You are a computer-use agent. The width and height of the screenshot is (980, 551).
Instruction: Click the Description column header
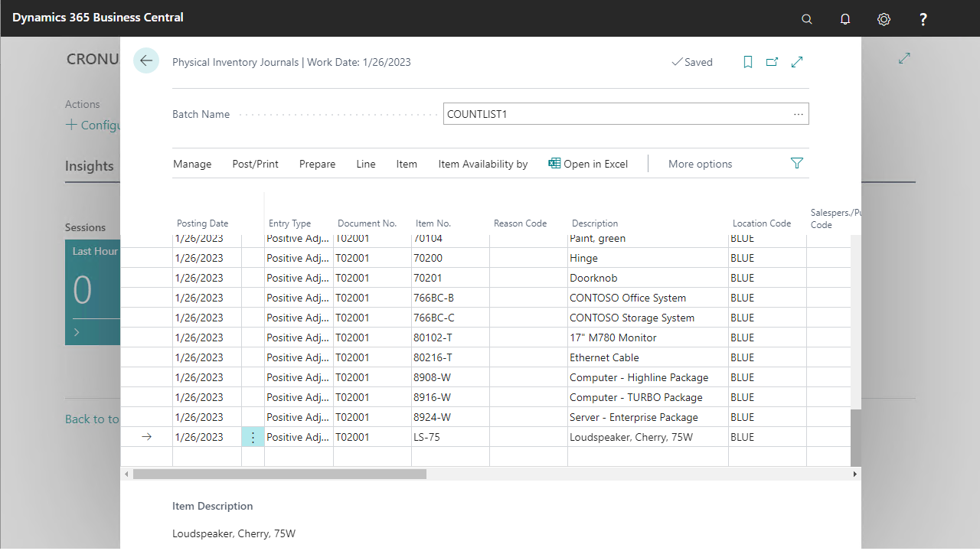(595, 223)
